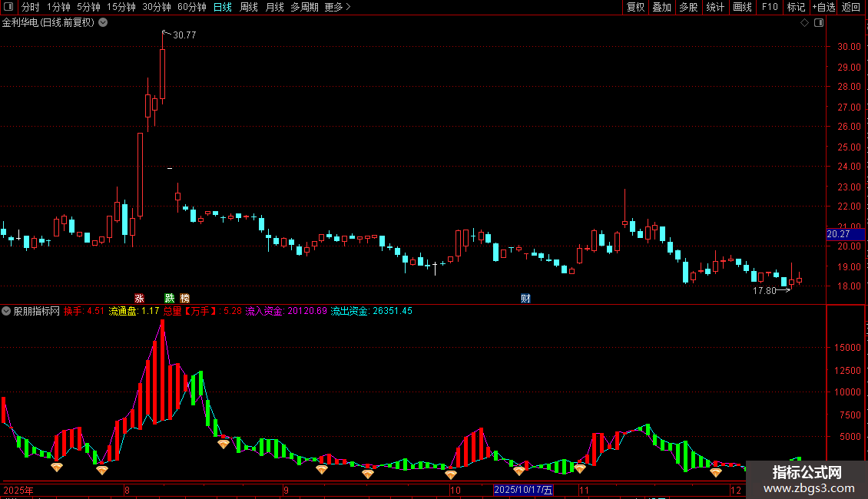Viewport: 868px width, 499px height.
Task: Click the 总量【万手】: 5.28 value
Action: coord(203,311)
